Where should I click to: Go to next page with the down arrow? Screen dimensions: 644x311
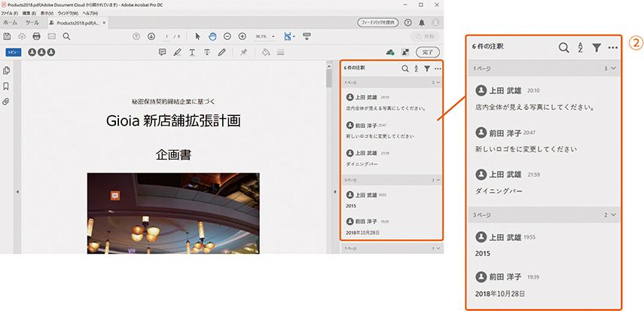click(x=151, y=36)
